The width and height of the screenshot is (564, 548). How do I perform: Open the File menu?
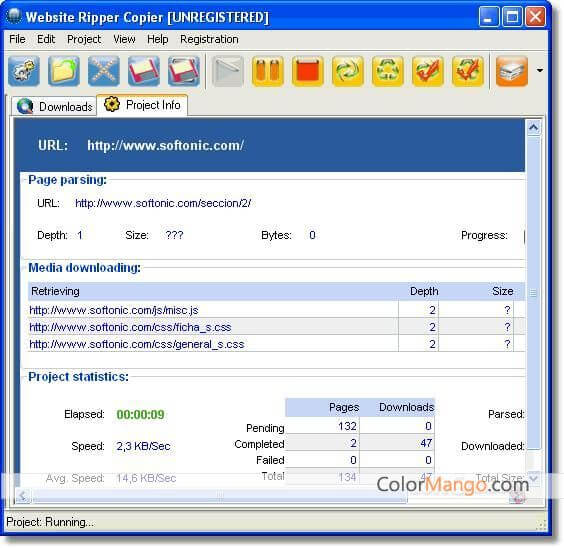17,39
